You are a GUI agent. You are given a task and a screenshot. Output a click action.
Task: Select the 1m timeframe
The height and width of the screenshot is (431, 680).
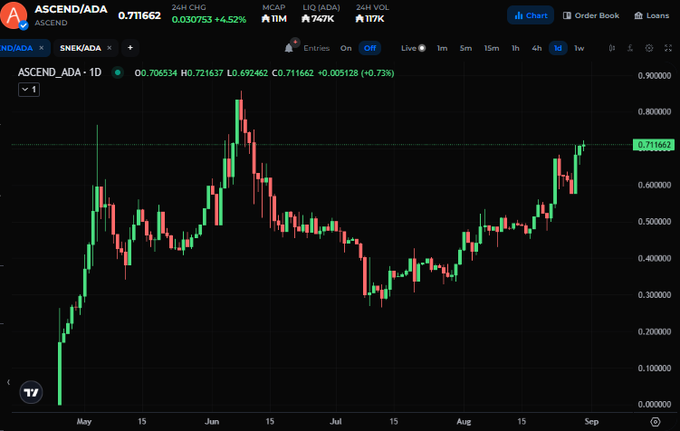[442, 48]
